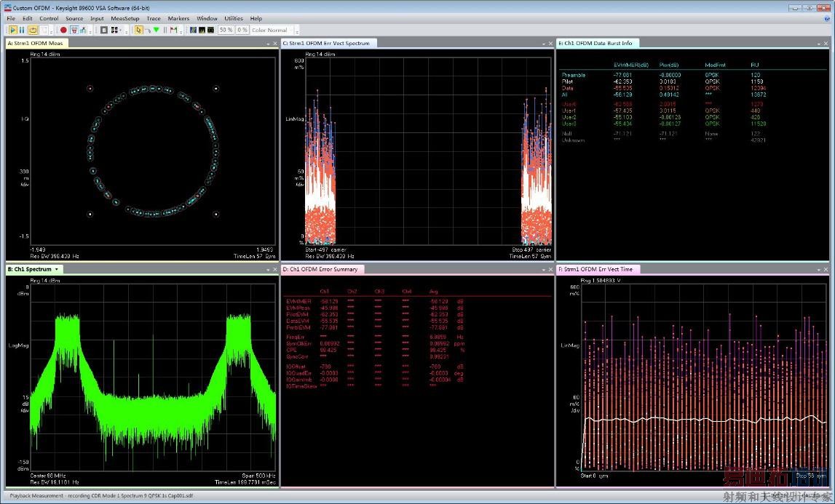Click the red flag marker icon
Viewport: 835px width, 504px height.
(x=173, y=30)
